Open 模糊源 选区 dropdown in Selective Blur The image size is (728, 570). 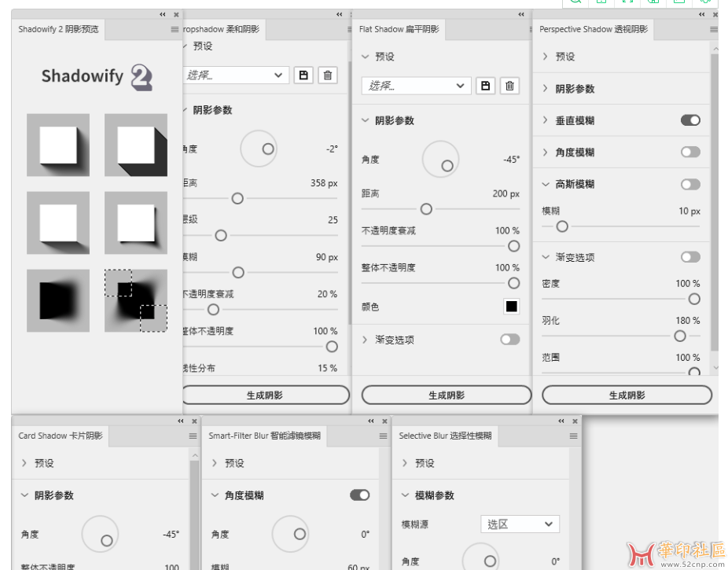[x=520, y=524]
